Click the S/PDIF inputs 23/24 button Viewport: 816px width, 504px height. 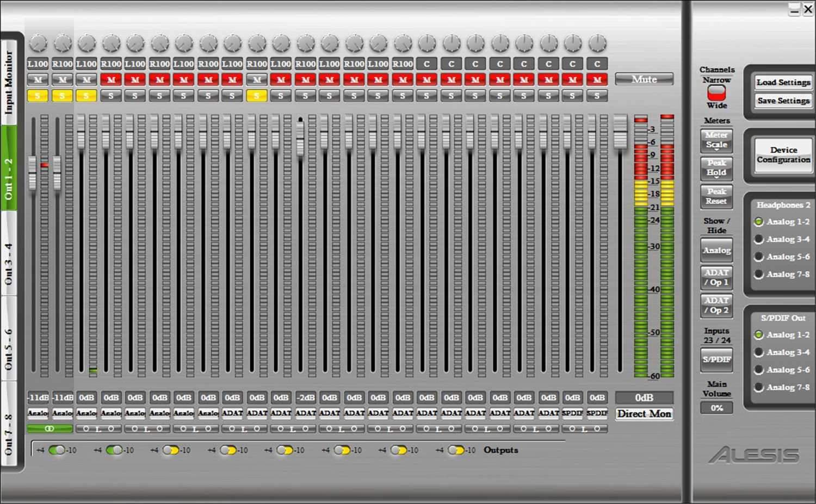(716, 359)
